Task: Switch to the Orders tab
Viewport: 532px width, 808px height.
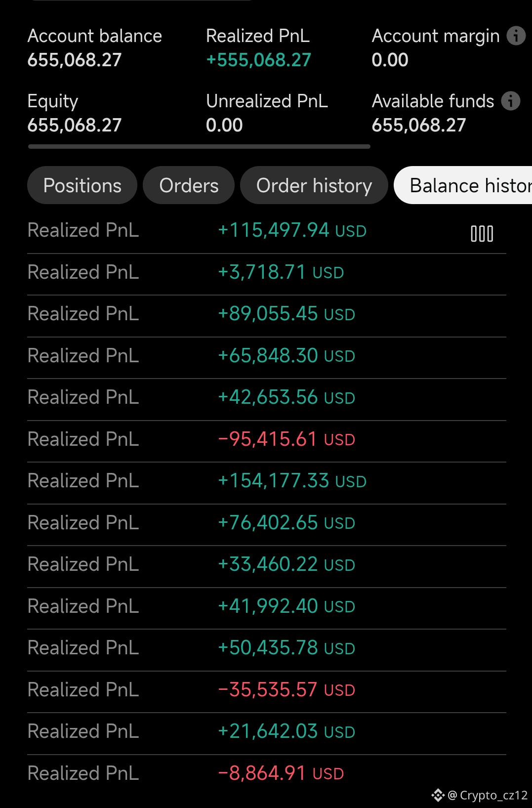Action: pos(189,185)
